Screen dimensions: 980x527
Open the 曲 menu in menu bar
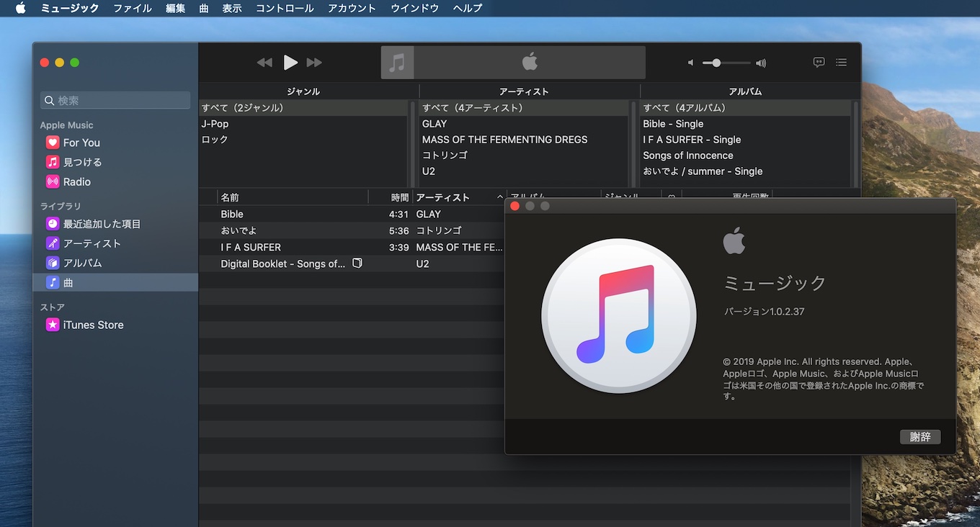204,8
